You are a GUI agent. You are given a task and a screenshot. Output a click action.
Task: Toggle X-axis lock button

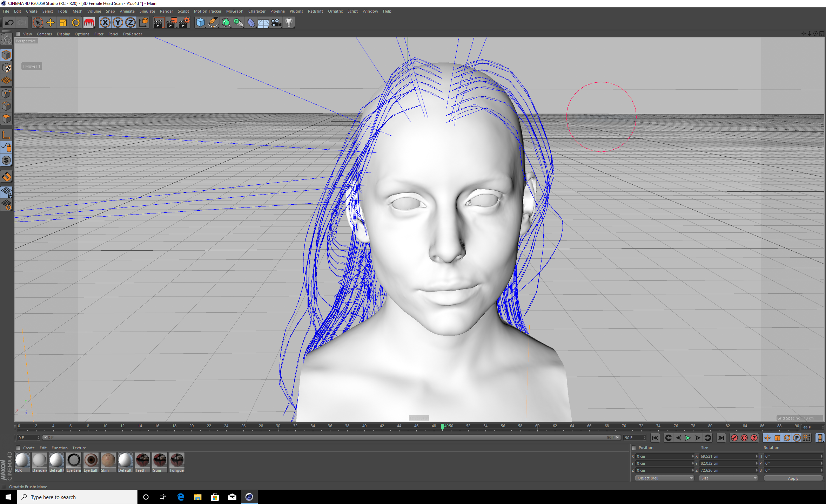105,23
